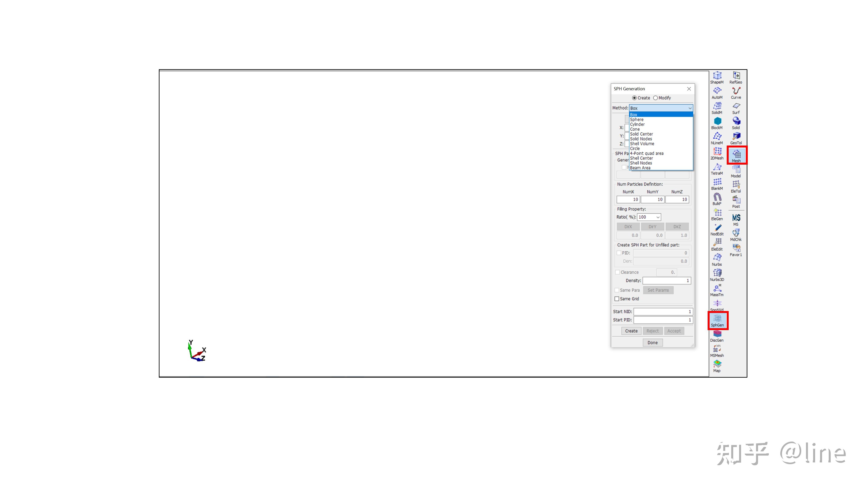The width and height of the screenshot is (868, 488).
Task: Click the Done button
Action: pyautogui.click(x=652, y=342)
